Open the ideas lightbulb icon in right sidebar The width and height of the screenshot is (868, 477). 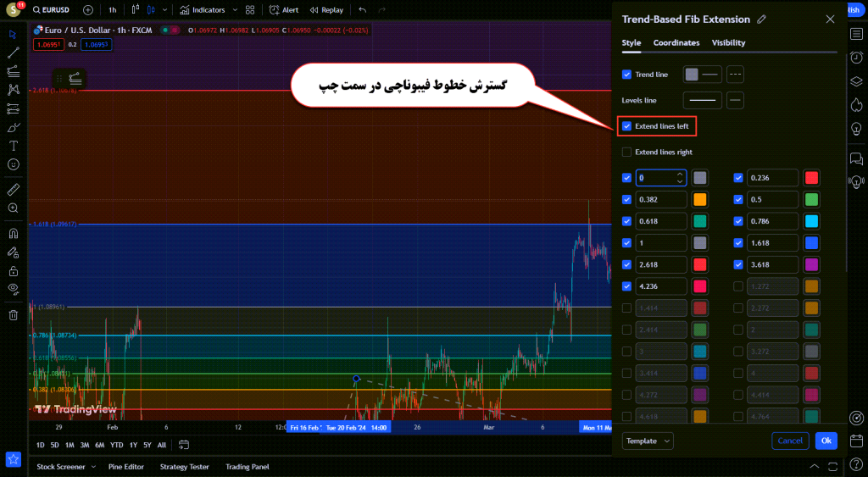[x=856, y=129]
